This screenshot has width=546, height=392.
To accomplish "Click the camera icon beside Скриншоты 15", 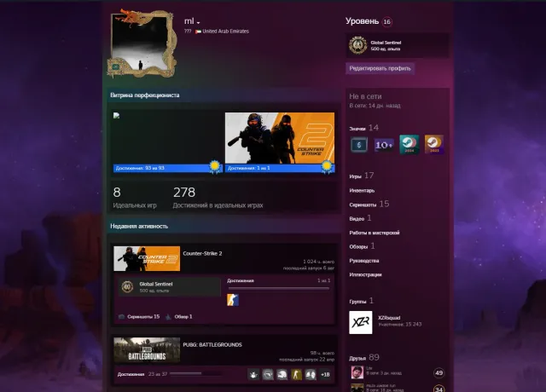I will [x=121, y=316].
